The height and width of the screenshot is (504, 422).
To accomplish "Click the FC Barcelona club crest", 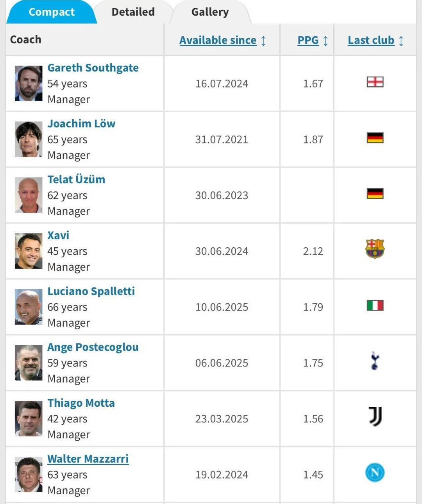I will pyautogui.click(x=375, y=249).
